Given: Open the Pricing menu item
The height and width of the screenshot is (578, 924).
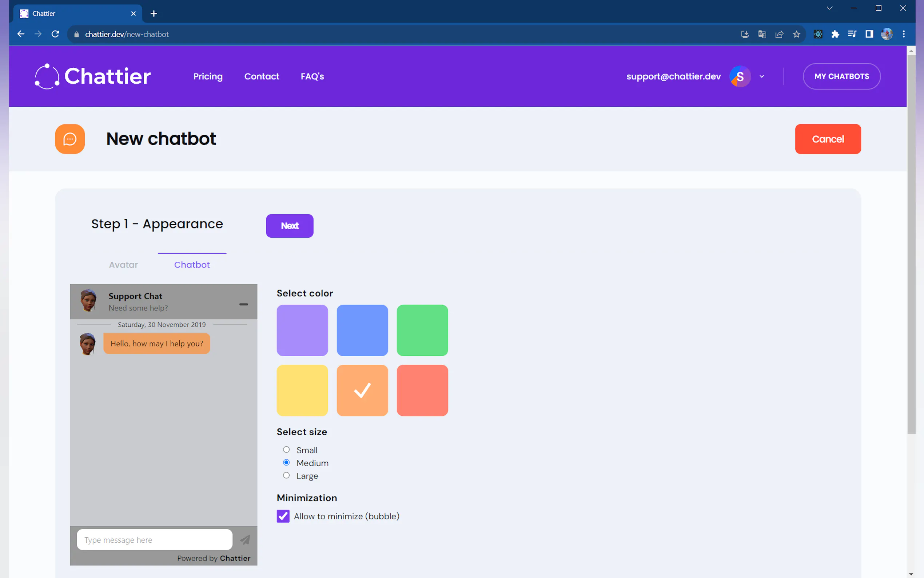Looking at the screenshot, I should [208, 76].
